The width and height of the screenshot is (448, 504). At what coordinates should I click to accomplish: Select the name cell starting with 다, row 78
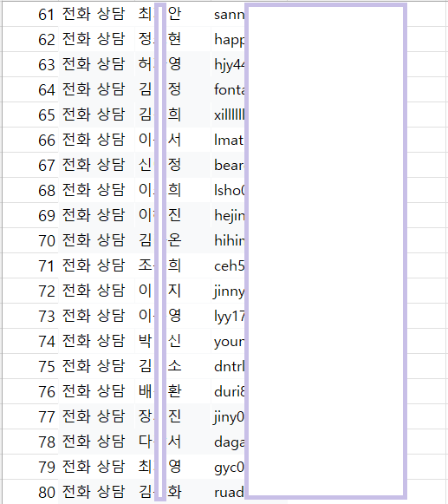172,442
